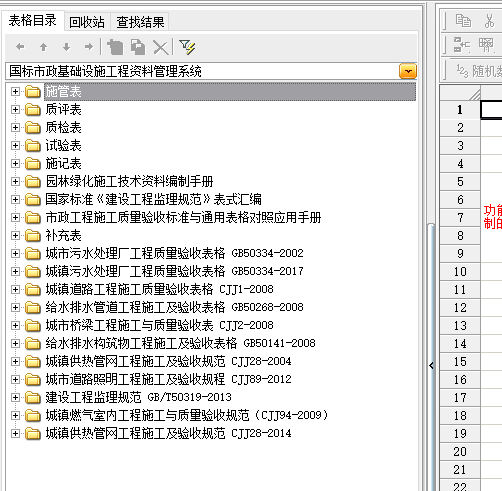
Task: Click the filter funnel with lightning icon
Action: coord(187,47)
